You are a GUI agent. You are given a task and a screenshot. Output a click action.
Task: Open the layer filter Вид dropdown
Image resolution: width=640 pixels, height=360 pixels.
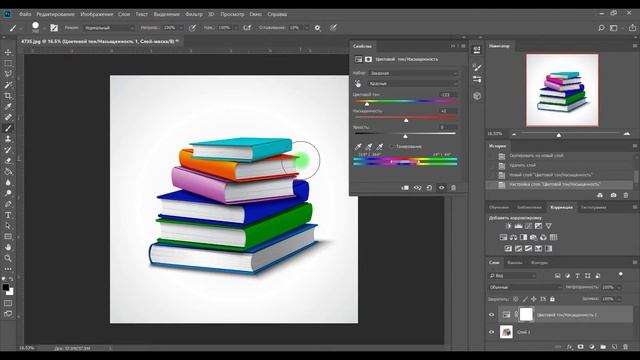click(x=512, y=276)
